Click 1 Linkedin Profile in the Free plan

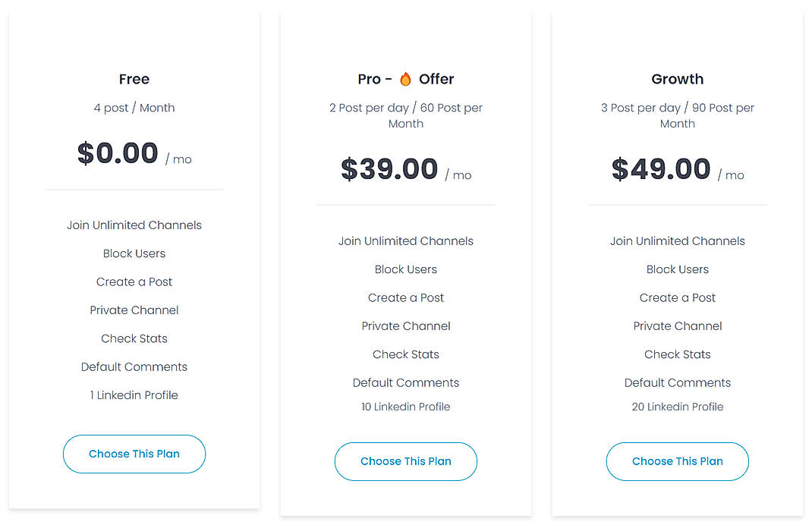134,395
